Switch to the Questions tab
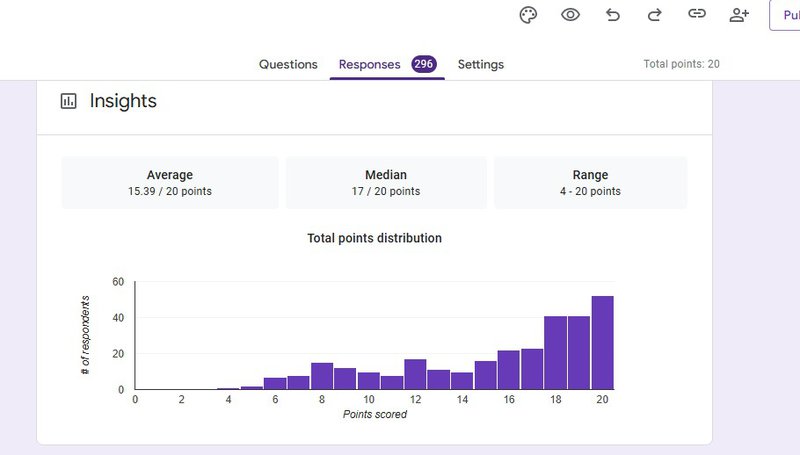Image resolution: width=800 pixels, height=455 pixels. 288,64
